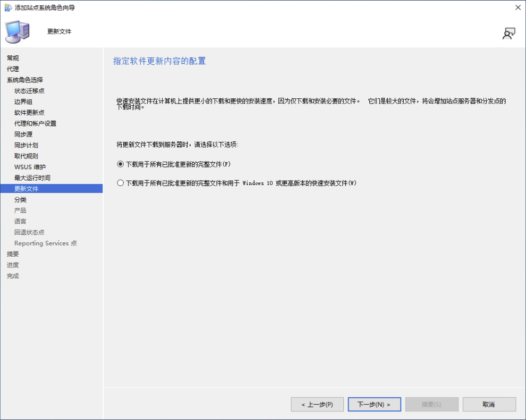The image size is (526, 420).
Task: Click the < 上一步(P) button
Action: 317,404
